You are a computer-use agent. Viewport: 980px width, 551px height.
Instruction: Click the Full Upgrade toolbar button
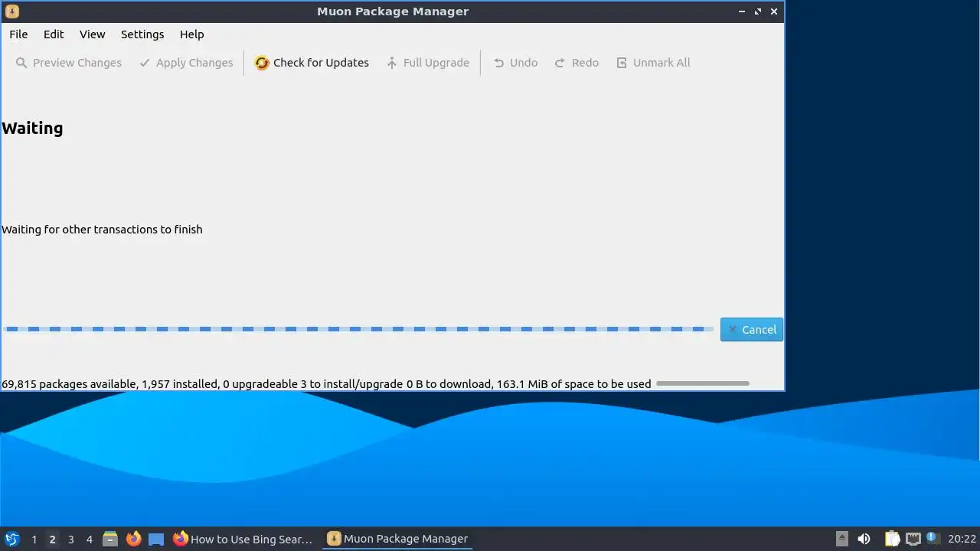(x=427, y=63)
